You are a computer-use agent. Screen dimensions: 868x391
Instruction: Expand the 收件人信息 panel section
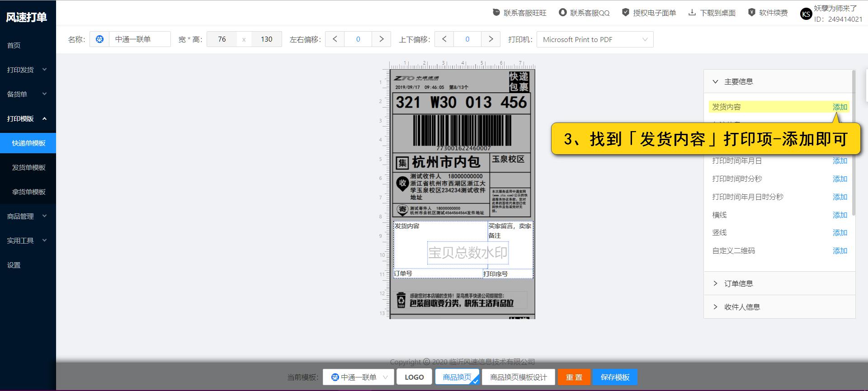tap(779, 307)
